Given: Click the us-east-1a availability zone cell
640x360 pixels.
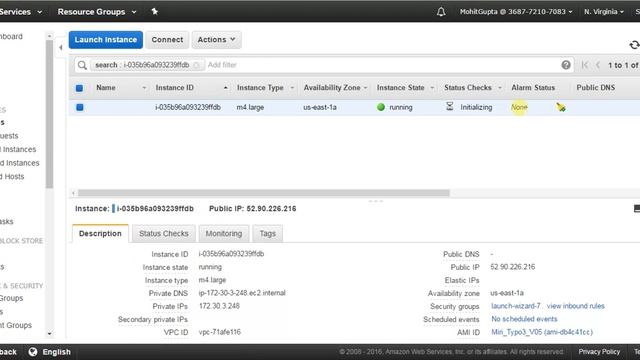Looking at the screenshot, I should (320, 107).
